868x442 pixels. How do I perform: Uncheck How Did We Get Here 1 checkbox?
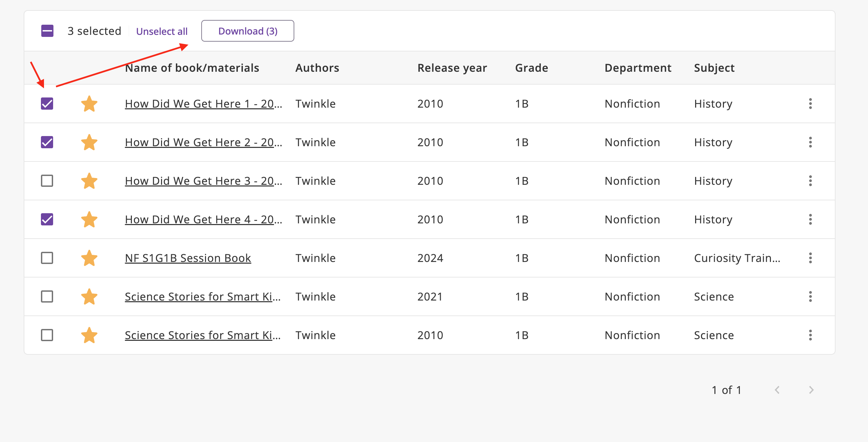coord(47,104)
